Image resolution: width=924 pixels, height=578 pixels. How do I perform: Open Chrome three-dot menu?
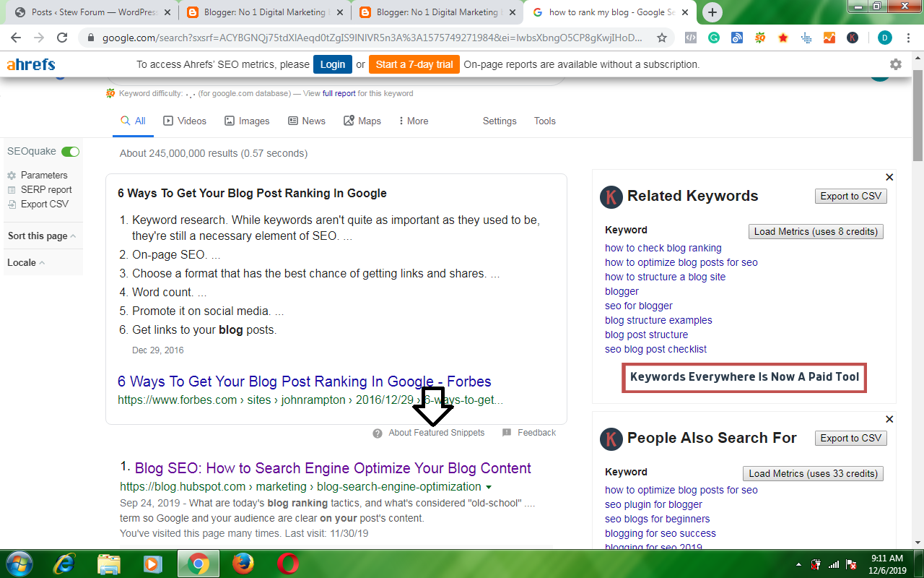click(908, 38)
